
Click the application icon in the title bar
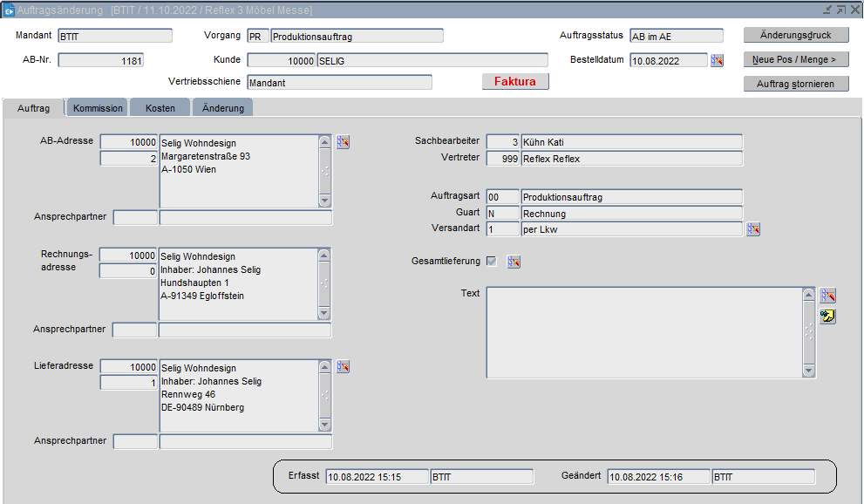pos(10,10)
